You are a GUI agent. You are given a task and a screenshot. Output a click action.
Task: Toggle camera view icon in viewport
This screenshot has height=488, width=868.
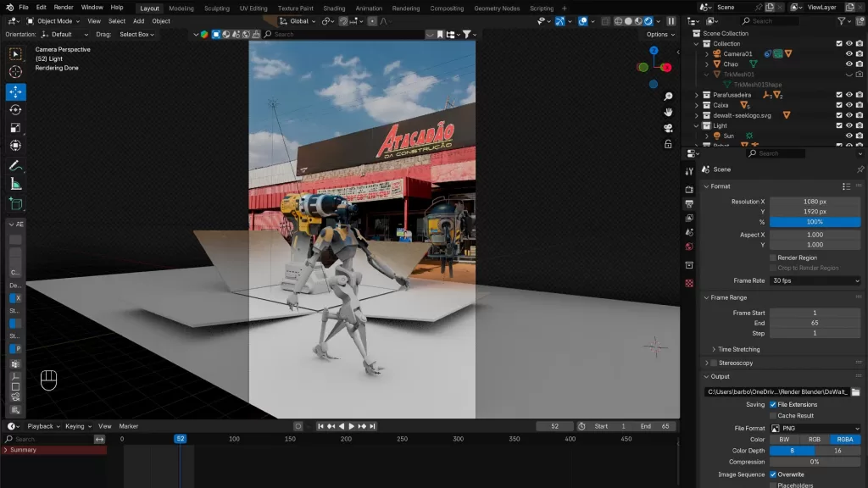[668, 129]
